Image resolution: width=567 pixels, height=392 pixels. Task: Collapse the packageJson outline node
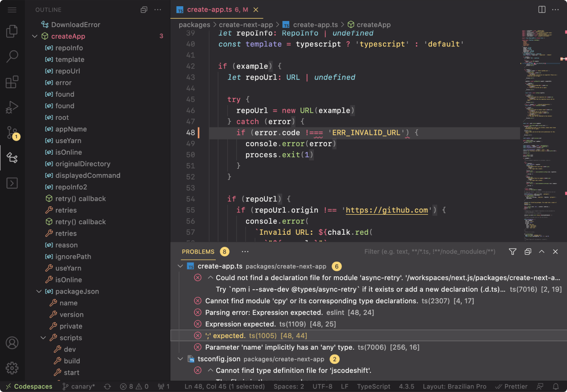point(39,291)
